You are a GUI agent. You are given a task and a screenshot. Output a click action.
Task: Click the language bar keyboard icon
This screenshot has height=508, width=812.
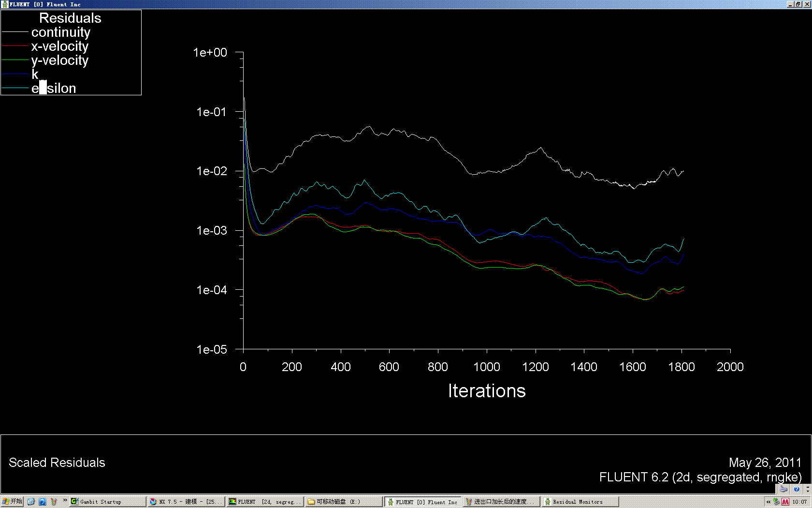(783, 489)
